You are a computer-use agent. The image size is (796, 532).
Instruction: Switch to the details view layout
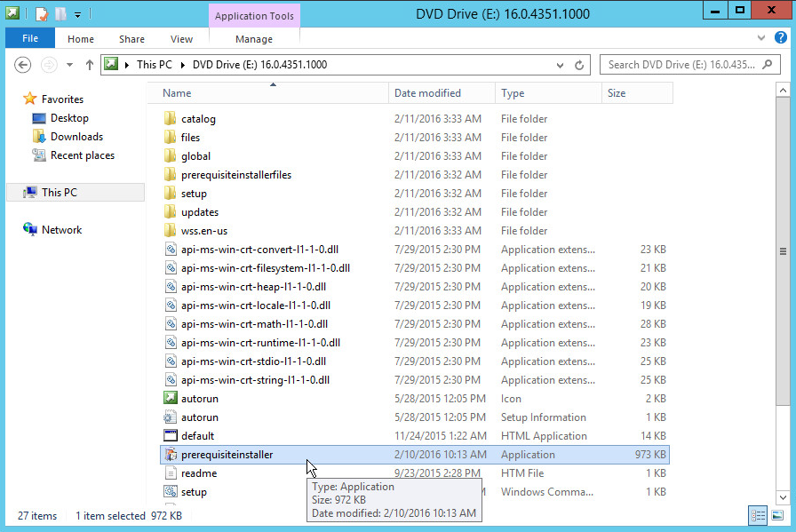(x=759, y=515)
